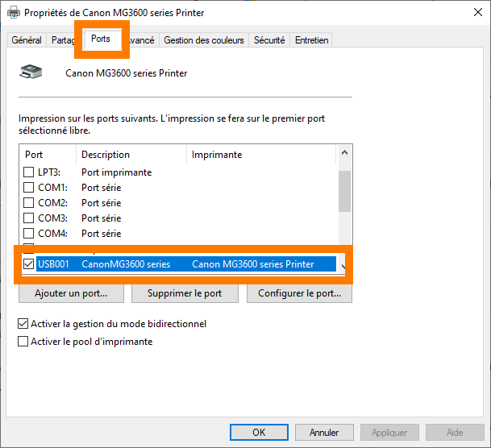Click the printer icon in the title bar
This screenshot has height=448, width=491.
point(12,13)
